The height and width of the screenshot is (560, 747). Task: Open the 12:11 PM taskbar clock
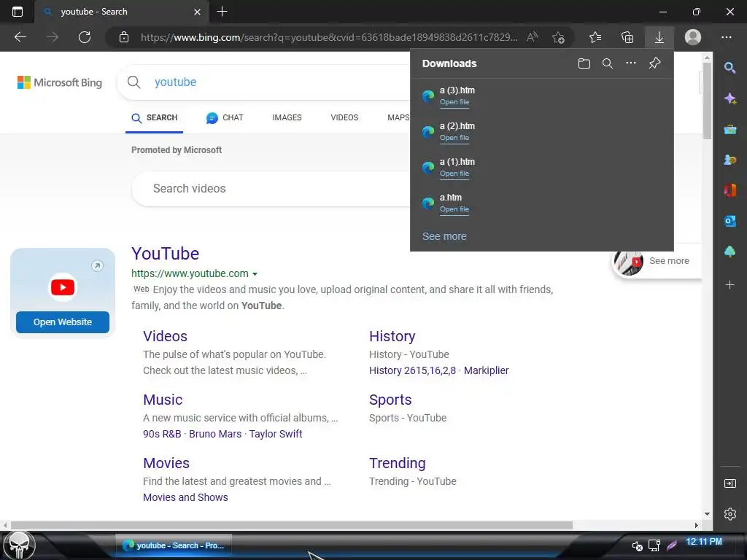click(704, 542)
